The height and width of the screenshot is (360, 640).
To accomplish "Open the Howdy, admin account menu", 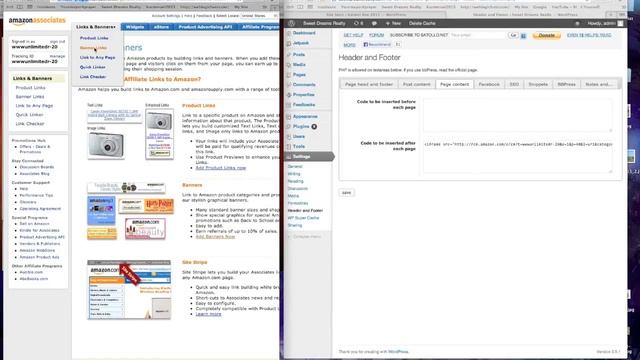I will click(605, 24).
